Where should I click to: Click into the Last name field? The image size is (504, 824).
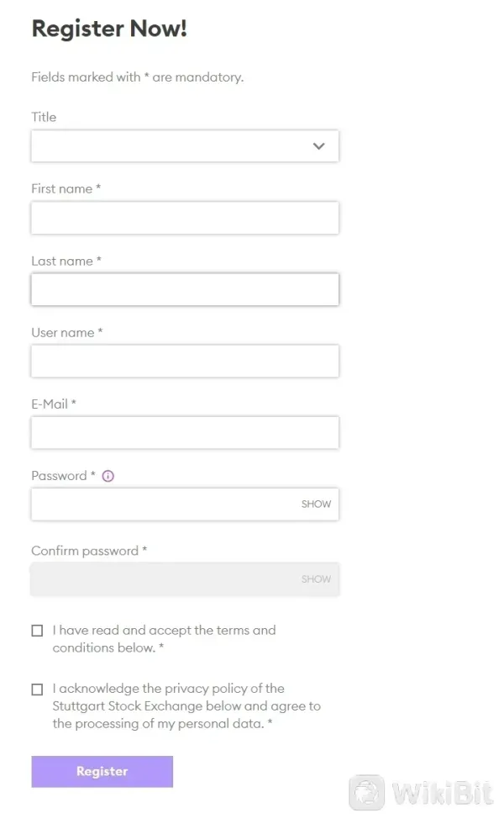click(185, 289)
